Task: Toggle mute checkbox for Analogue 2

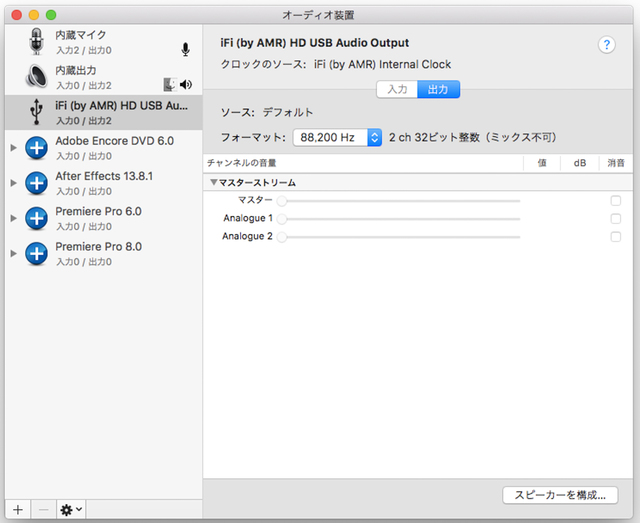Action: click(615, 237)
